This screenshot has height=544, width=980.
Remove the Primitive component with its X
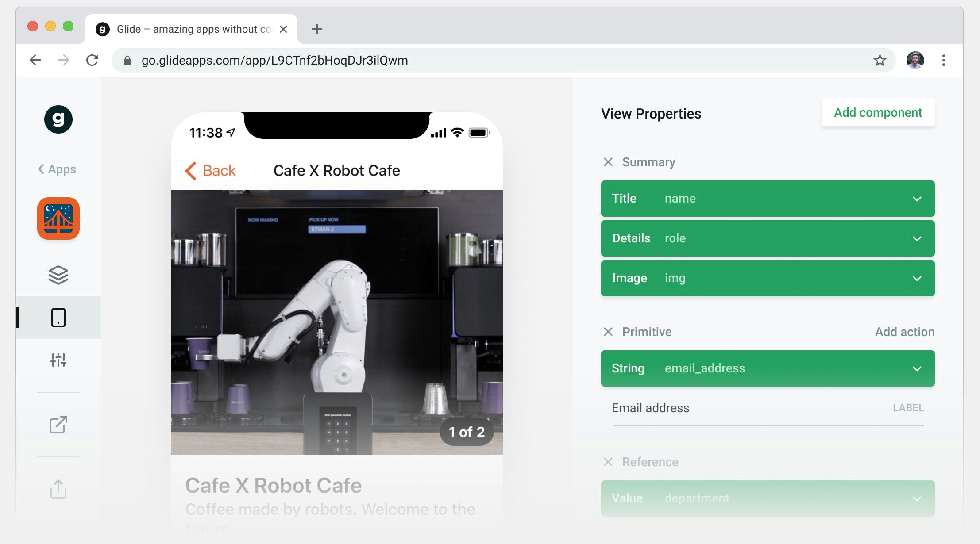pyautogui.click(x=608, y=332)
